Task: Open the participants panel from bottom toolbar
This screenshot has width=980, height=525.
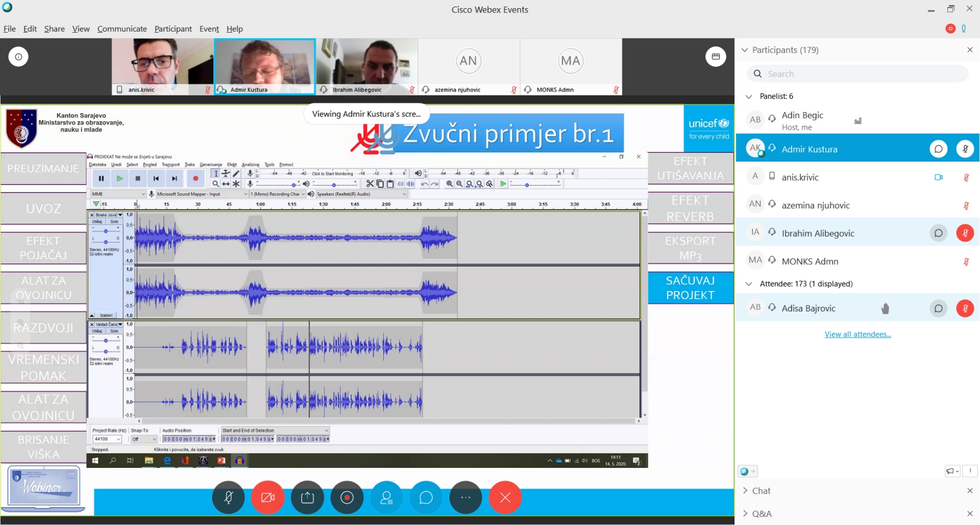Action: [x=387, y=497]
